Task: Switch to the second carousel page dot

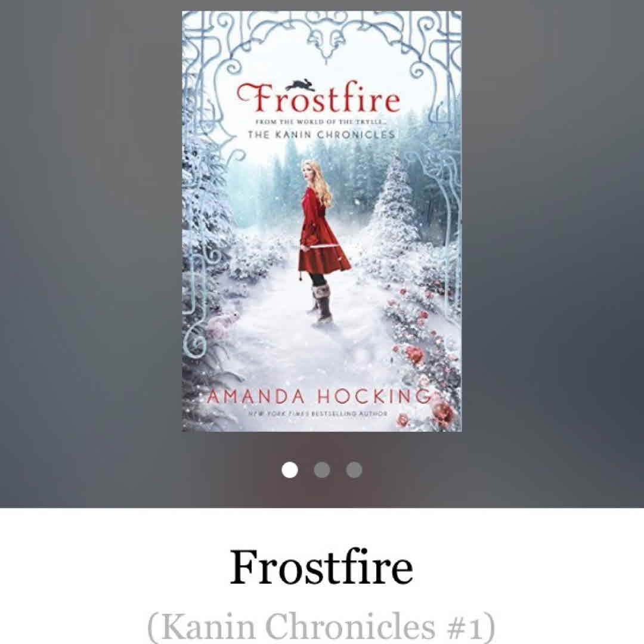Action: click(x=322, y=469)
